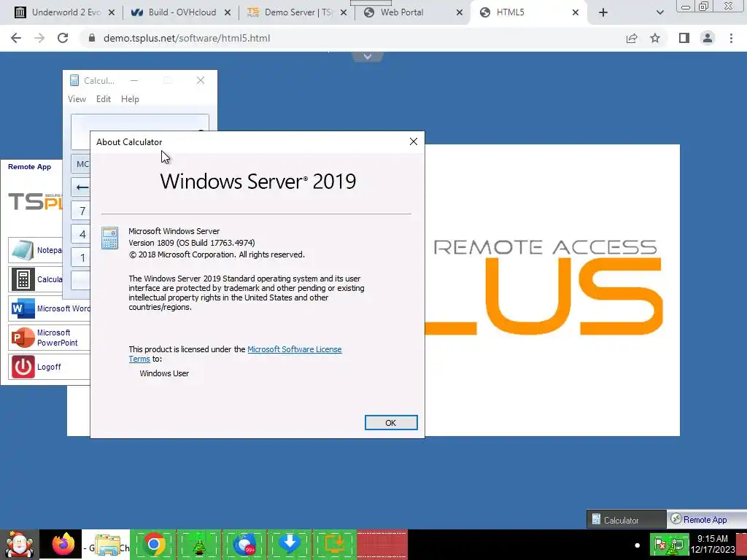Screen dimensions: 747x560
Task: Open Firefox from the taskbar
Action: click(x=64, y=545)
